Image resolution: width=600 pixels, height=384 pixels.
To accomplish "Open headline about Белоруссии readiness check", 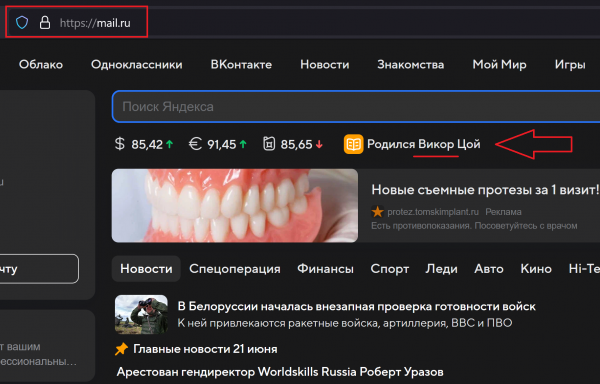I will pyautogui.click(x=356, y=306).
